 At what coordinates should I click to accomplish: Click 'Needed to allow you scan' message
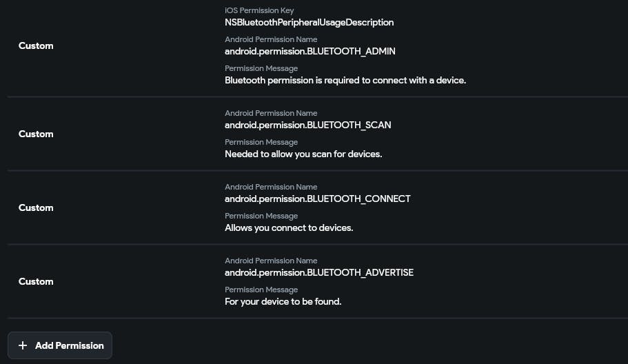(303, 154)
